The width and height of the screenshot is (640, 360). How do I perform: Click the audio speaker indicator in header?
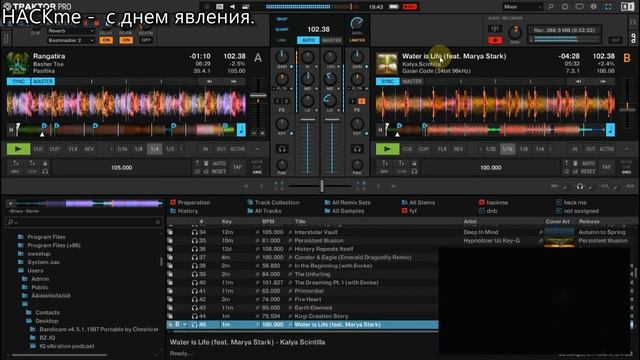coord(232,7)
